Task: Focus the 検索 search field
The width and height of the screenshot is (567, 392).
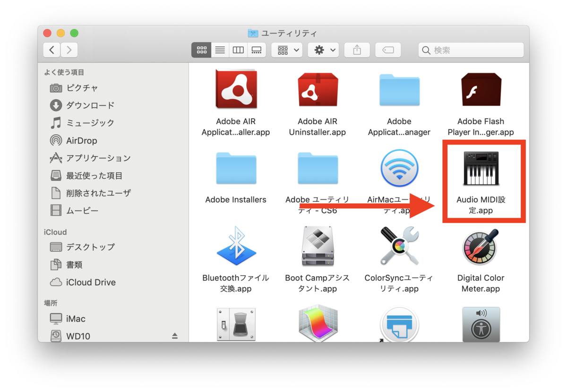Action: point(471,50)
